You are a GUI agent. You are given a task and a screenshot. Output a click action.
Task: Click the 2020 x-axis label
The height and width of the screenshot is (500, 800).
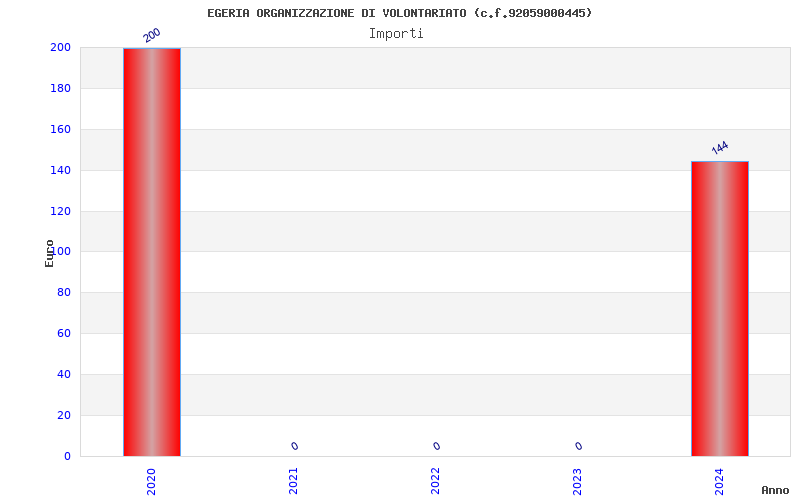[151, 481]
